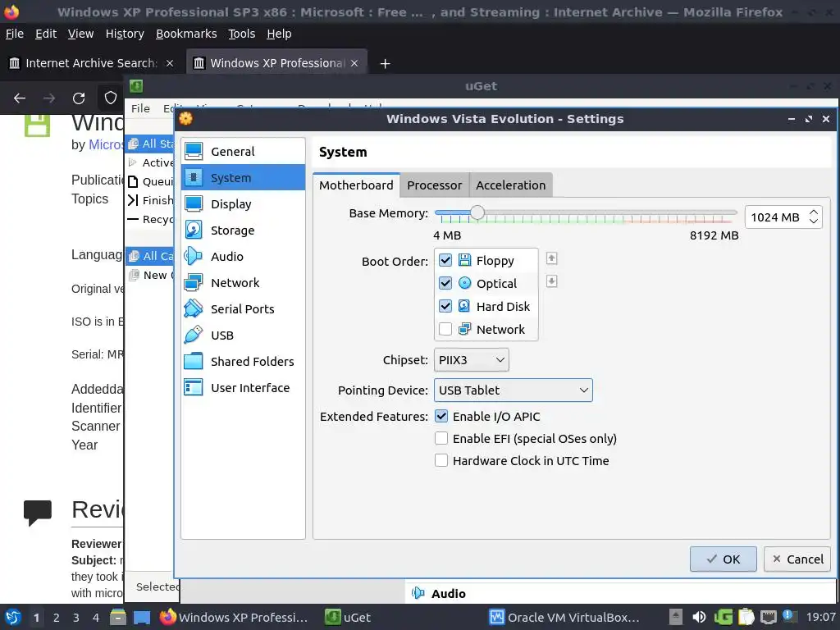Switch to the Processor tab

[435, 185]
